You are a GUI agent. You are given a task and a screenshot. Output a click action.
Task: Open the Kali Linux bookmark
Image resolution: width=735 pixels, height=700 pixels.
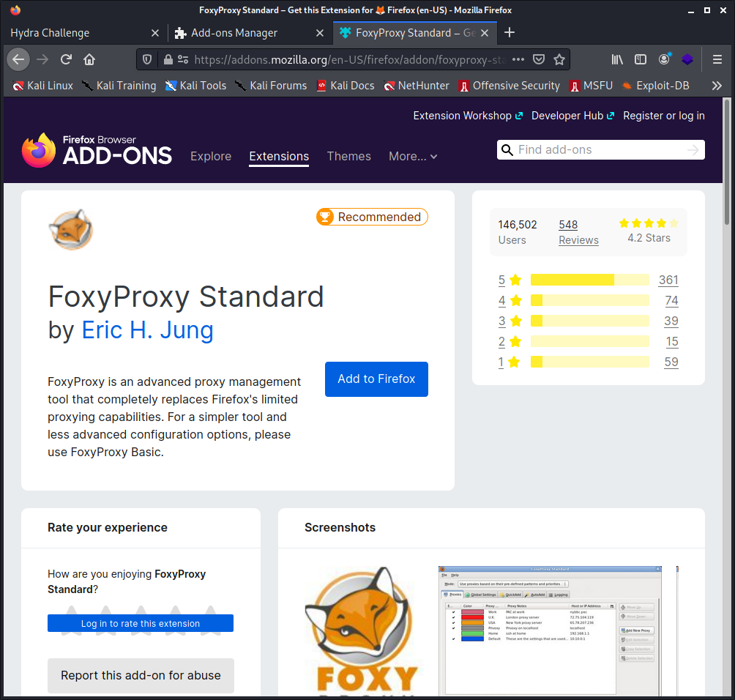pyautogui.click(x=42, y=86)
